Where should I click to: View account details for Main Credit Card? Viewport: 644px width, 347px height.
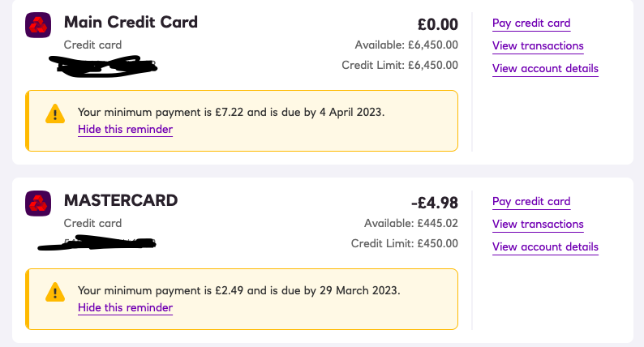click(x=545, y=68)
